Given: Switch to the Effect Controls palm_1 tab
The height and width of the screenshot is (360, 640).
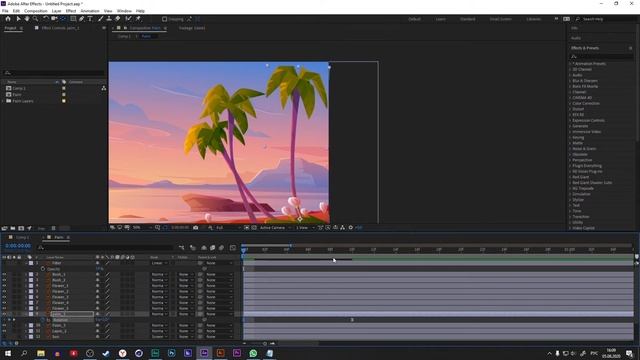Looking at the screenshot, I should click(60, 28).
